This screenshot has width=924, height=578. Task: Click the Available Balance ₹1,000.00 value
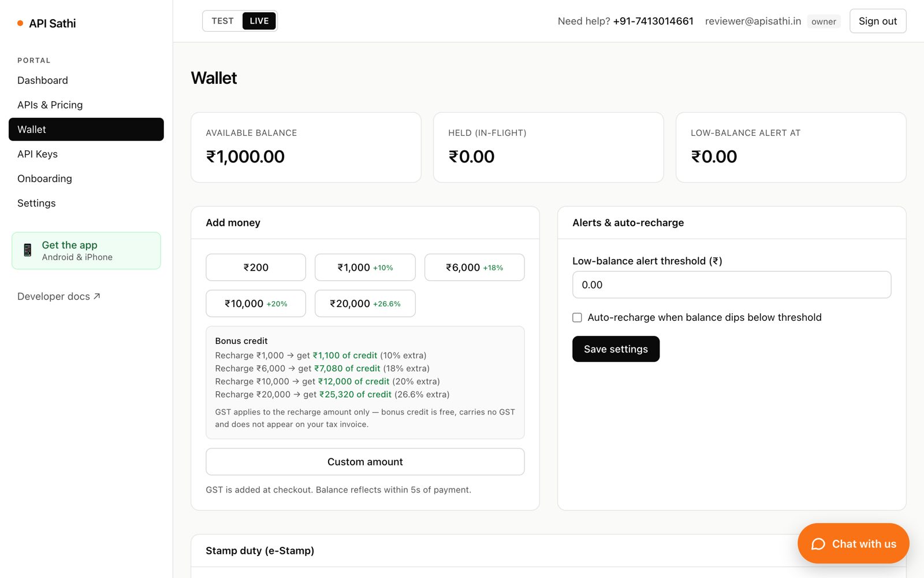[x=245, y=157]
